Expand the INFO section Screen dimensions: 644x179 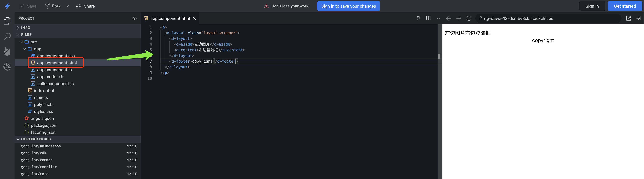(78, 28)
